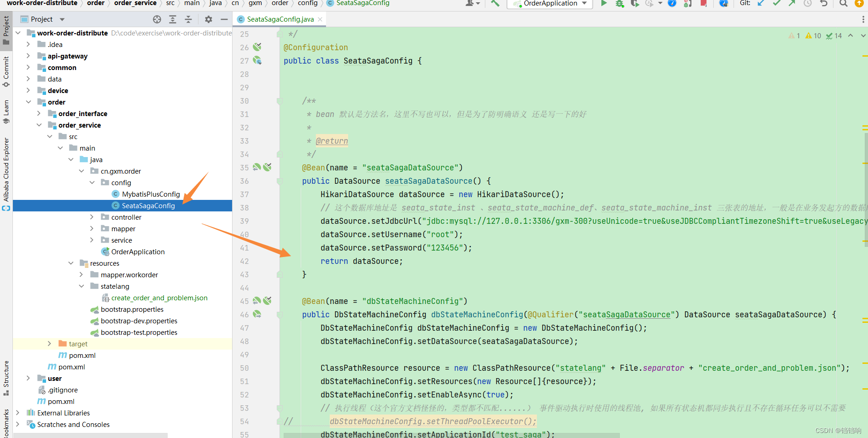Click the editor horizontal scrollbar
This screenshot has width=868, height=438.
tap(451, 435)
